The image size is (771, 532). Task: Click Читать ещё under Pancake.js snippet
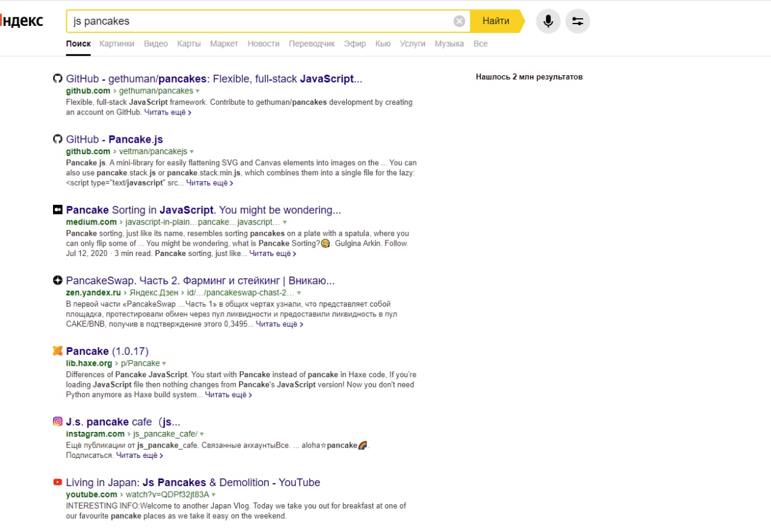210,183
